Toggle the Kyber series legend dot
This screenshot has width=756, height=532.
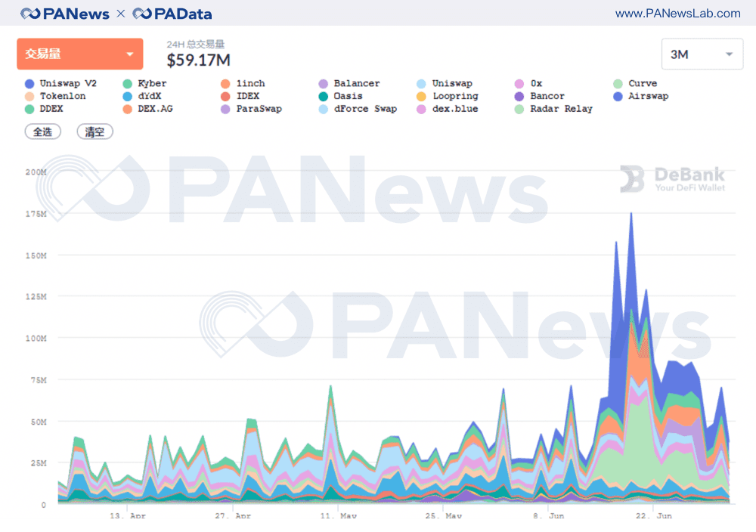click(127, 84)
